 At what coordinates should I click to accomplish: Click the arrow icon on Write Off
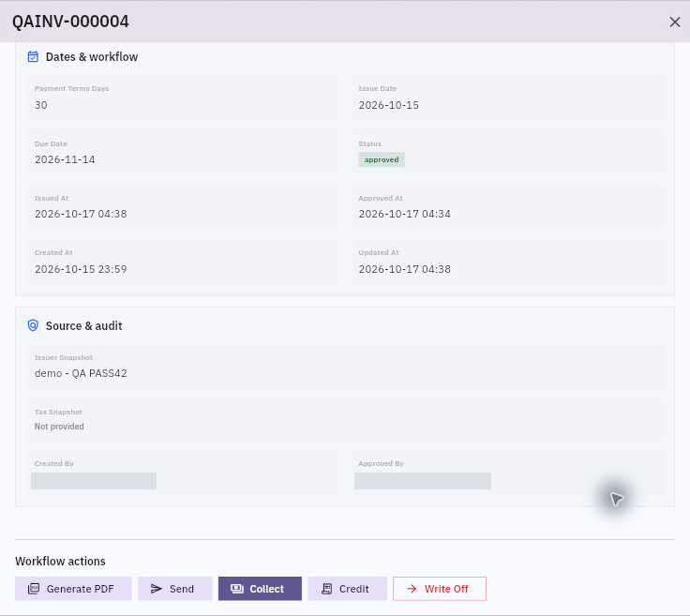point(412,589)
